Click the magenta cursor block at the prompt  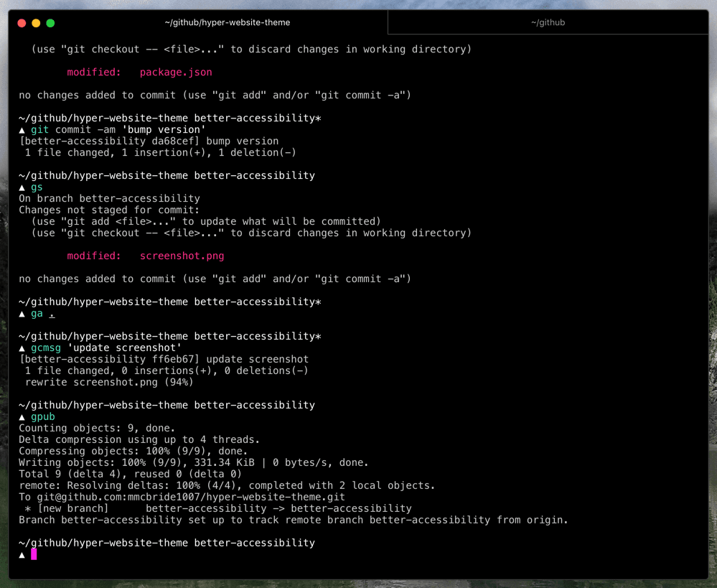pos(34,554)
